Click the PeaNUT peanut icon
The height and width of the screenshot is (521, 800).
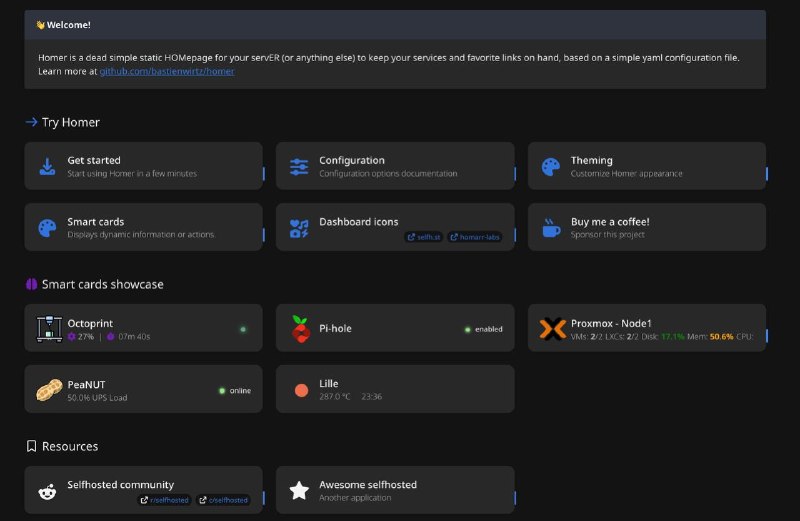pos(49,390)
